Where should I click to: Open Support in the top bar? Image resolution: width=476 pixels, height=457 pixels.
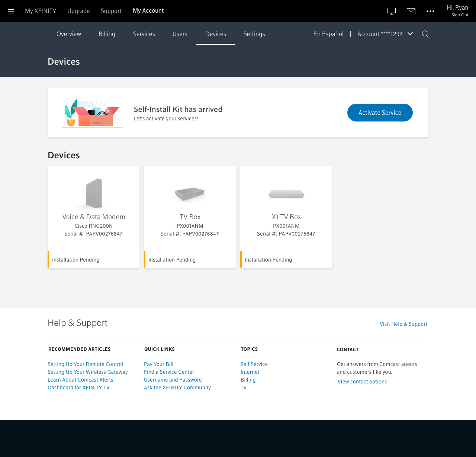coord(111,11)
